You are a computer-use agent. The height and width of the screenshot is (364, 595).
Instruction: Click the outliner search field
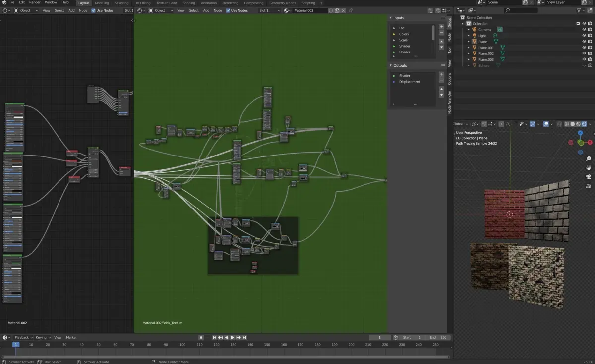521,10
